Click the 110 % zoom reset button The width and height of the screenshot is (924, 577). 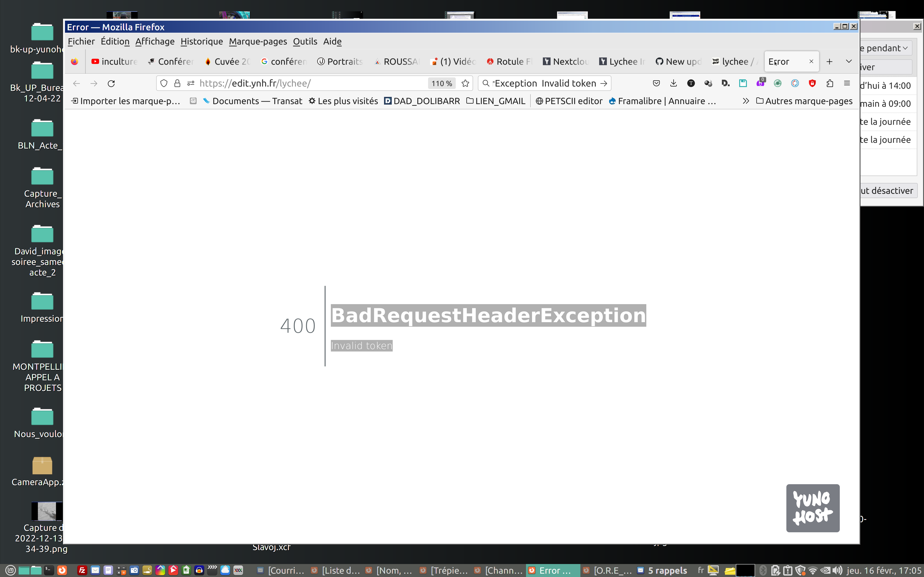tap(441, 83)
